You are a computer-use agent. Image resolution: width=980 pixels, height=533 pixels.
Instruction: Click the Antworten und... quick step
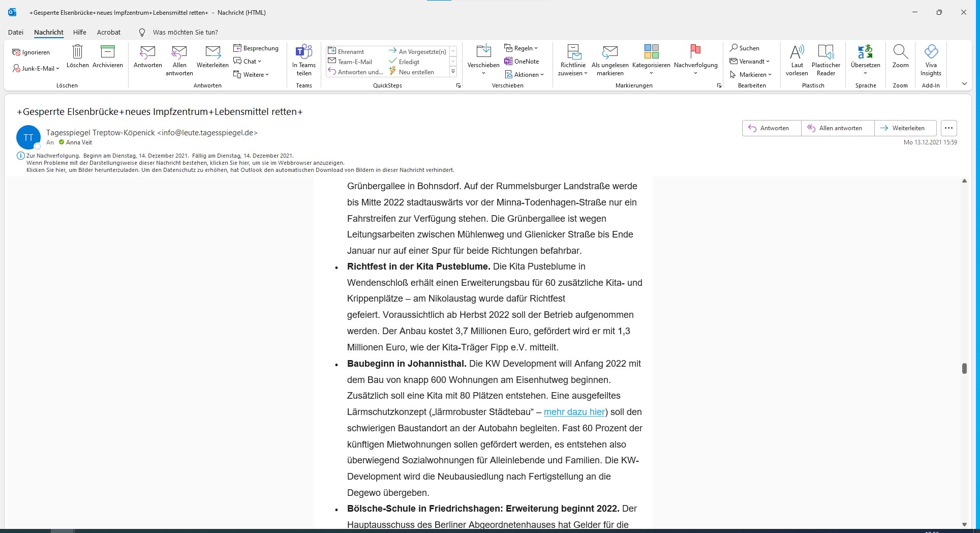pyautogui.click(x=356, y=72)
